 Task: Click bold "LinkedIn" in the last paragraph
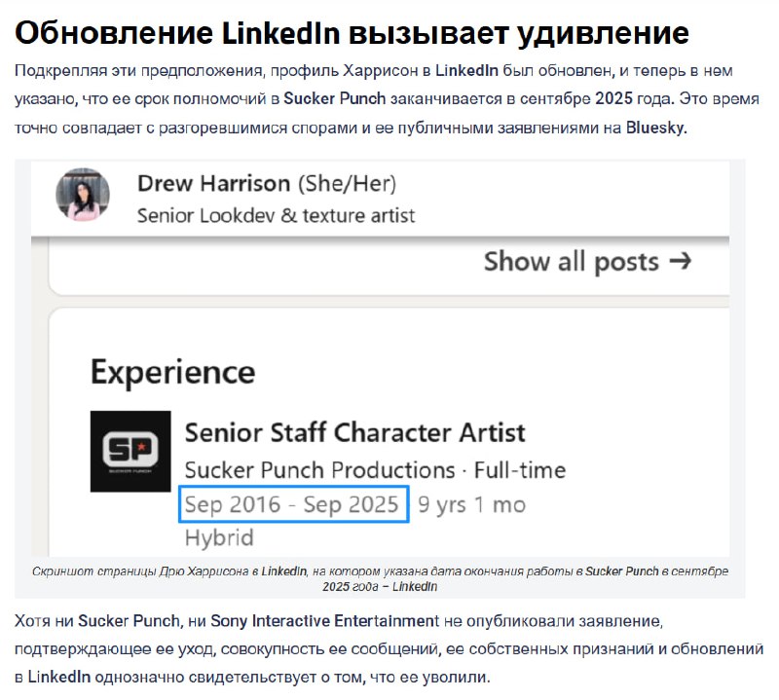click(x=57, y=675)
